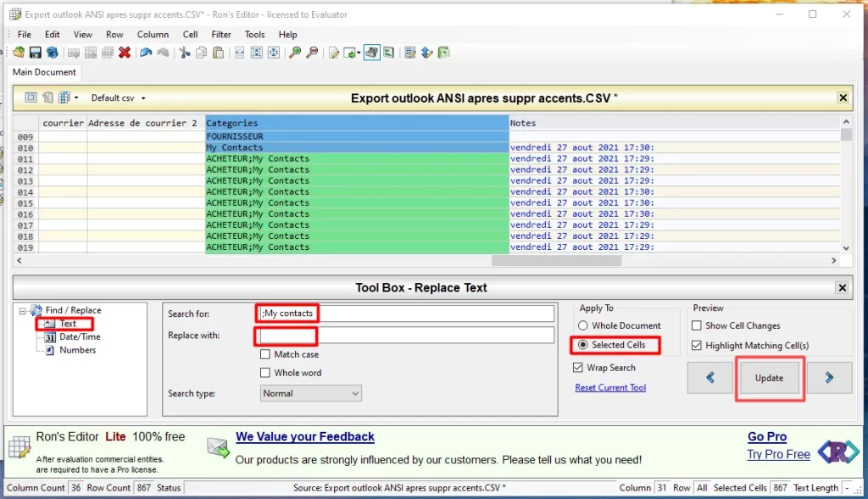The image size is (868, 499).
Task: Close the Tool Box - Replace Text panel
Action: click(x=842, y=288)
